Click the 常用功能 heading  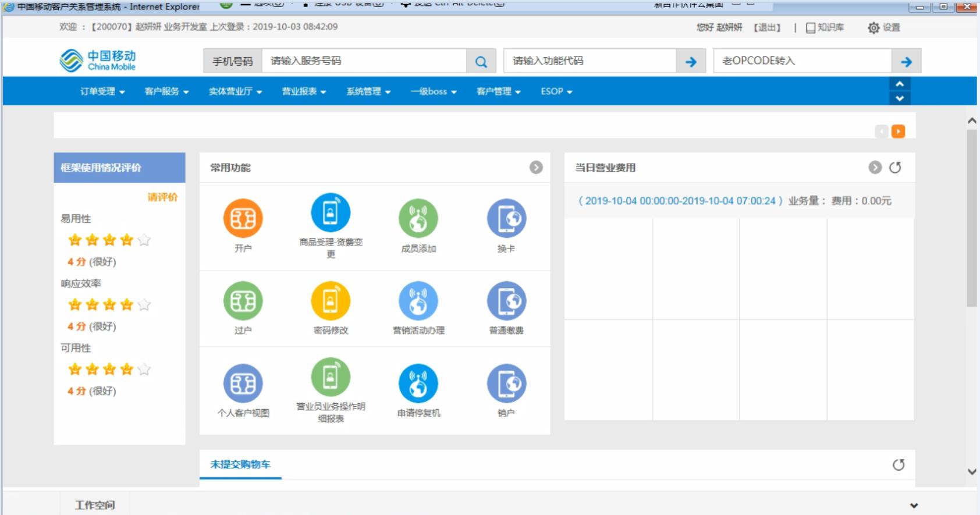point(230,168)
